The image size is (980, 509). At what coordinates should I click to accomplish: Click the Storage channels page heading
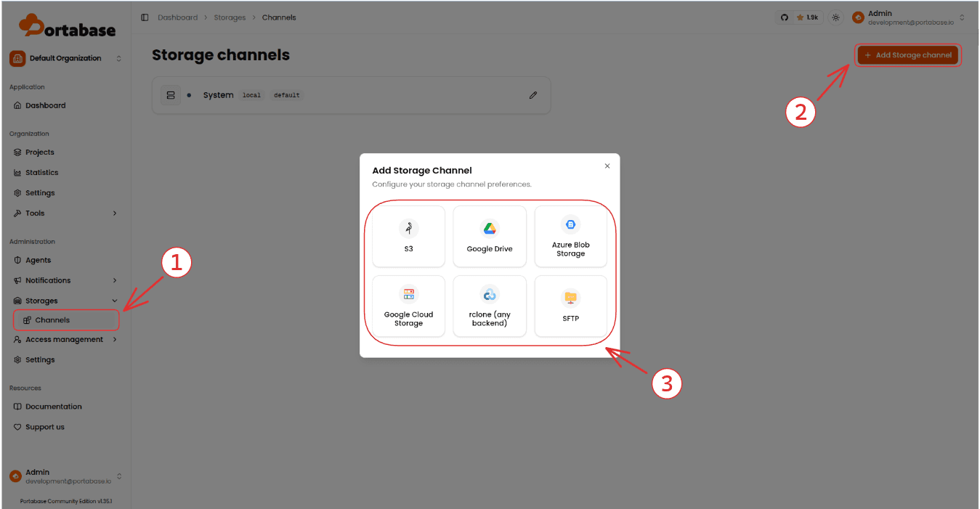[x=221, y=55]
